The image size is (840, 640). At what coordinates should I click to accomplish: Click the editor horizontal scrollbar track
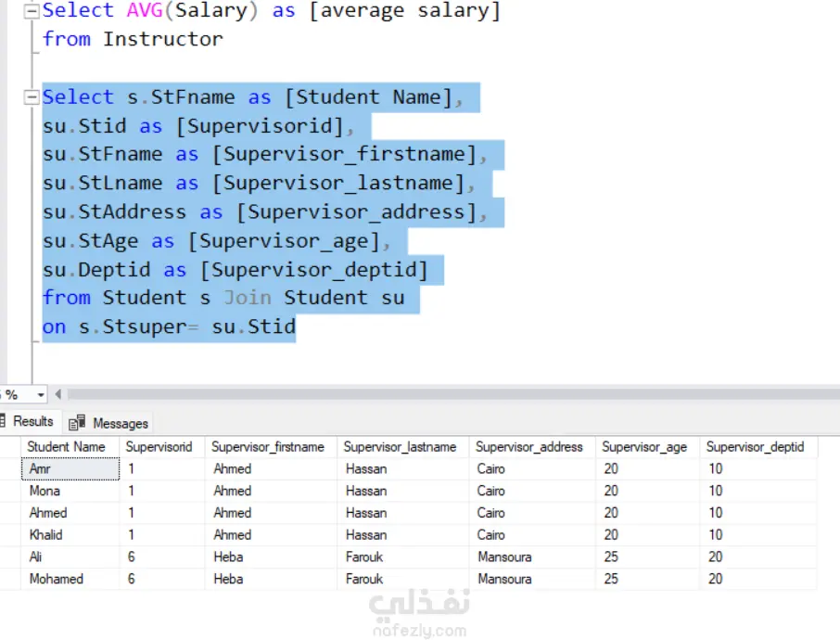(x=453, y=394)
